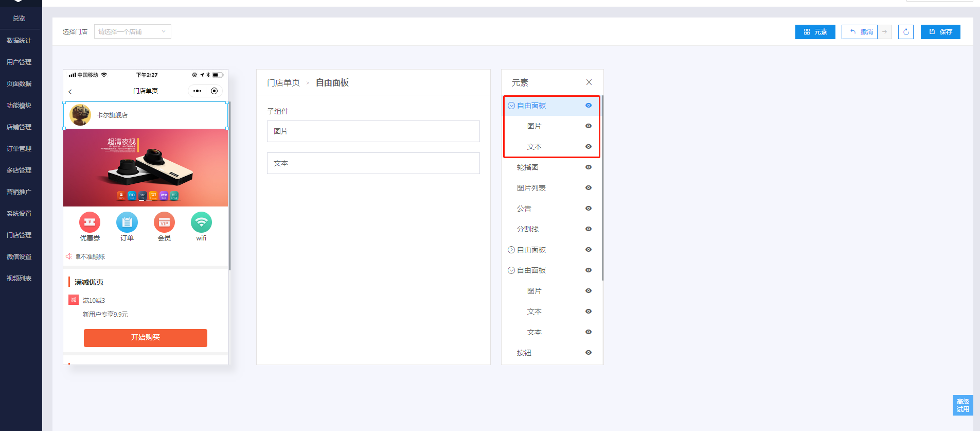Toggle the eye icon for 图片列表

pyautogui.click(x=589, y=188)
